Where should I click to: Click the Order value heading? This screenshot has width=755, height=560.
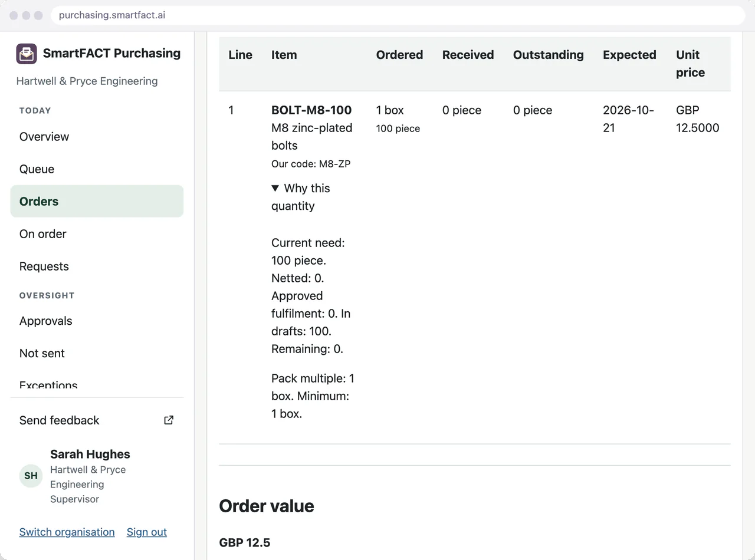266,506
